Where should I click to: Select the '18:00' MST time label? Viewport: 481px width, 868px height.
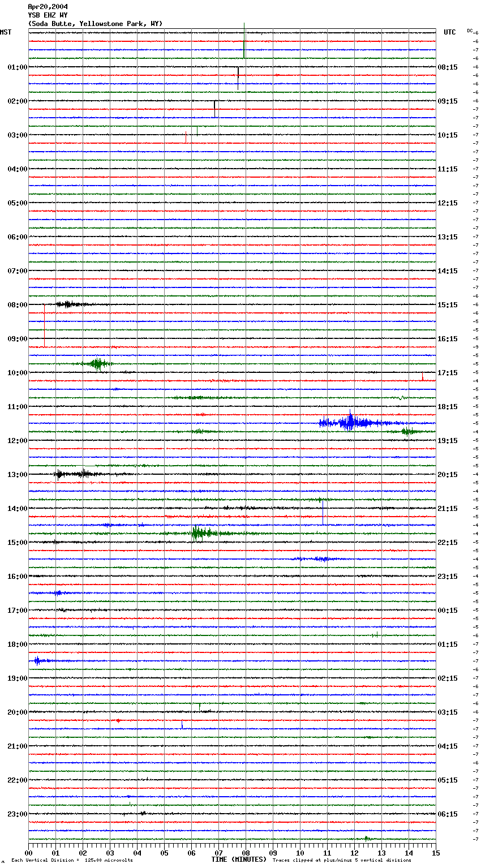tap(18, 644)
